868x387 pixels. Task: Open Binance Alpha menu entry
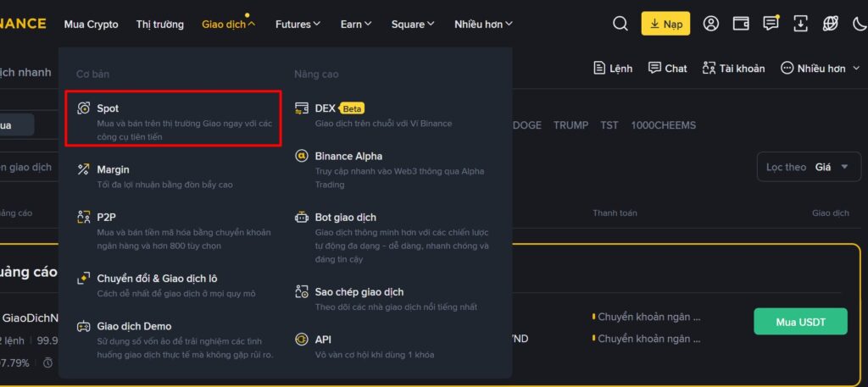(x=348, y=156)
